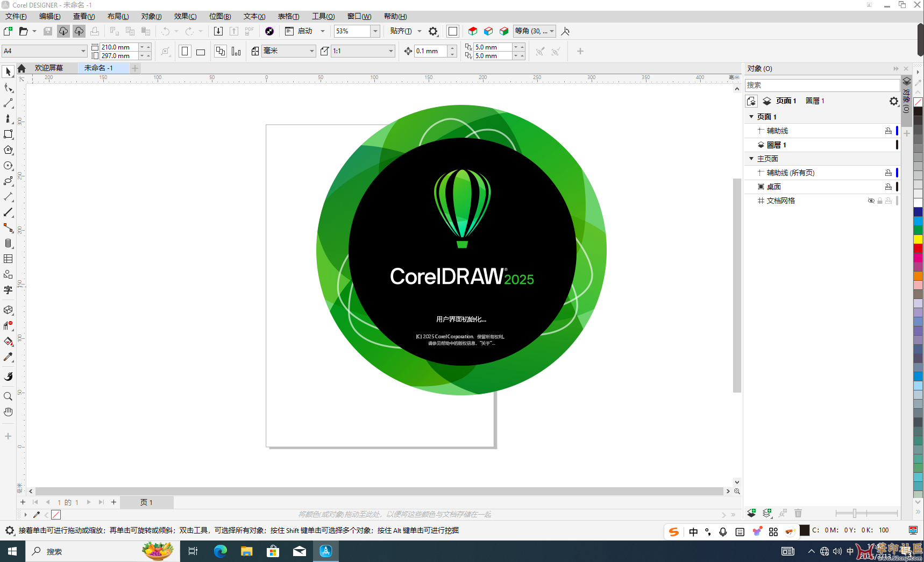This screenshot has height=562, width=924.
Task: Click the delete trash icon in Objects docker
Action: point(798,513)
